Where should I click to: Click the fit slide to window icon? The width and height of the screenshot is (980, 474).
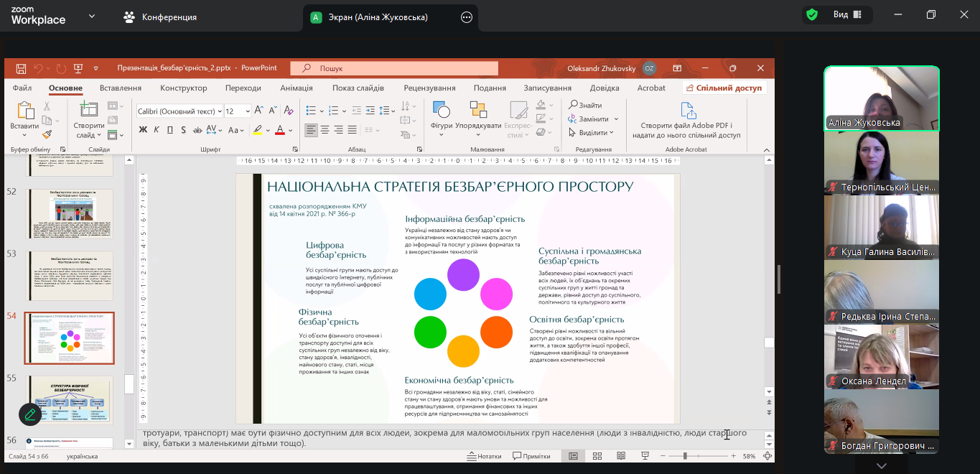pyautogui.click(x=768, y=456)
